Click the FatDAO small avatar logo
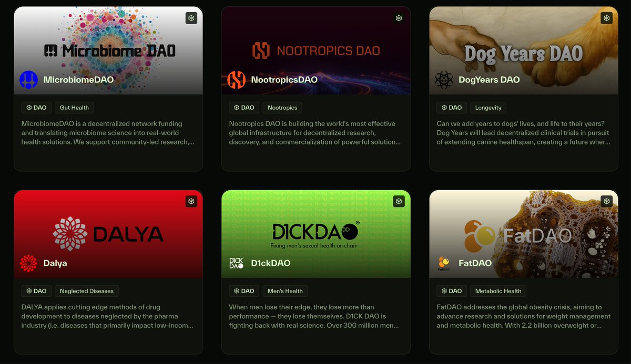 (x=444, y=263)
